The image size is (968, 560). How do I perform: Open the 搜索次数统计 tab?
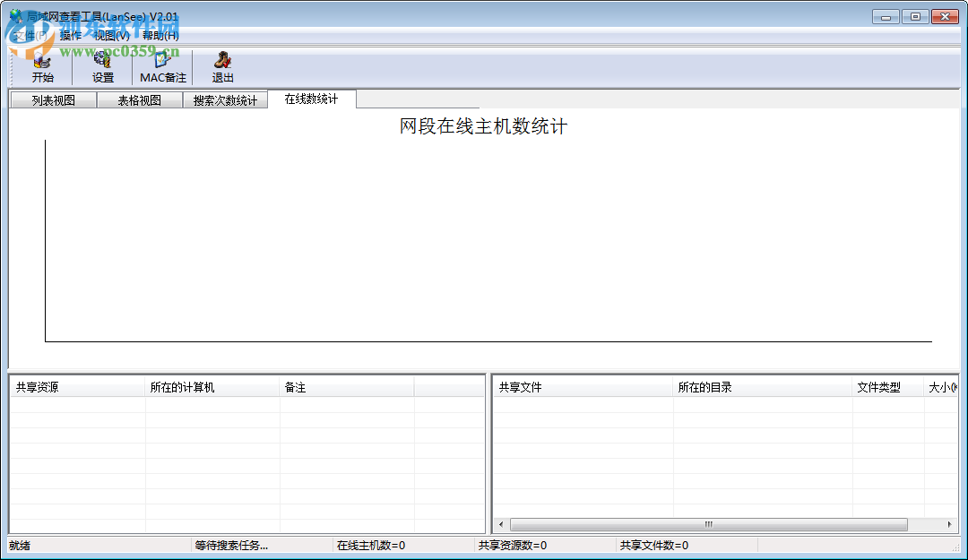click(226, 99)
